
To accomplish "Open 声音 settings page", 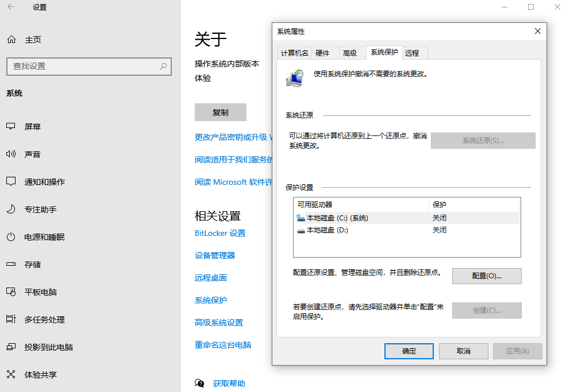I will click(33, 154).
